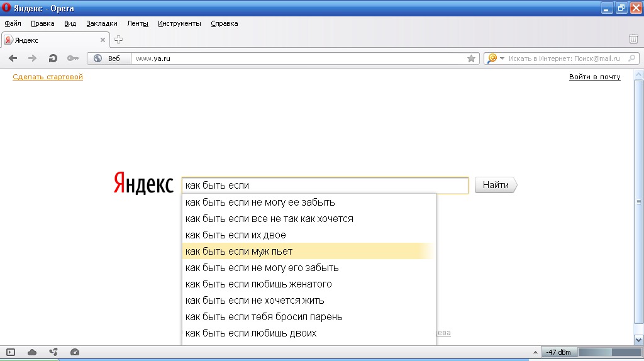Open the Инструменты menu

(x=179, y=23)
